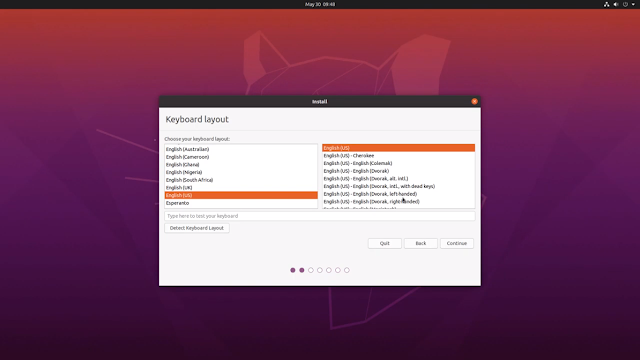640x360 pixels.
Task: Open the network status icon in top bar
Action: pyautogui.click(x=607, y=4)
